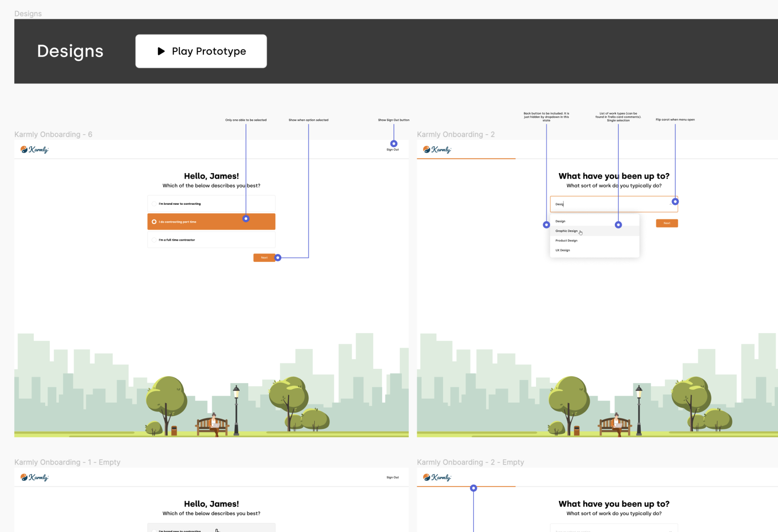This screenshot has height=532, width=778.
Task: Select the "Karmly Onboarding - 1 - Empty" frame label
Action: tap(68, 462)
